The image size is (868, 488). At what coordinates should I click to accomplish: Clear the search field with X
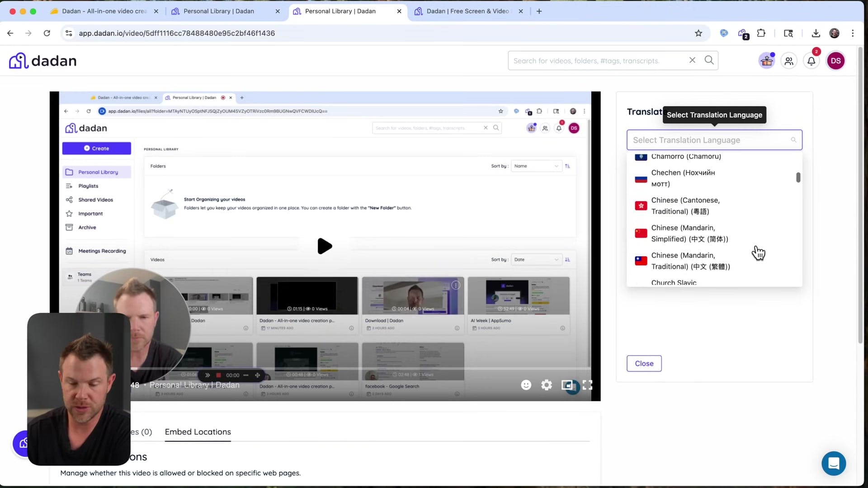pos(692,60)
